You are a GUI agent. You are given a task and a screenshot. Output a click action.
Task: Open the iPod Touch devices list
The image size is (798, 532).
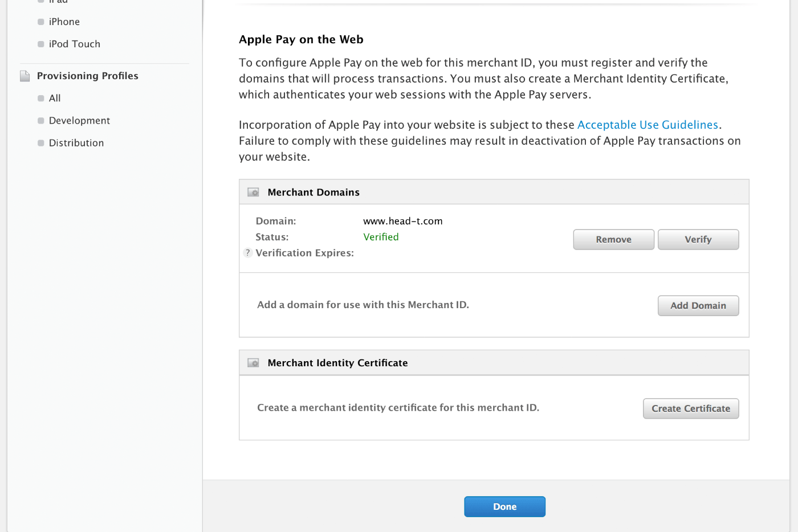click(74, 44)
